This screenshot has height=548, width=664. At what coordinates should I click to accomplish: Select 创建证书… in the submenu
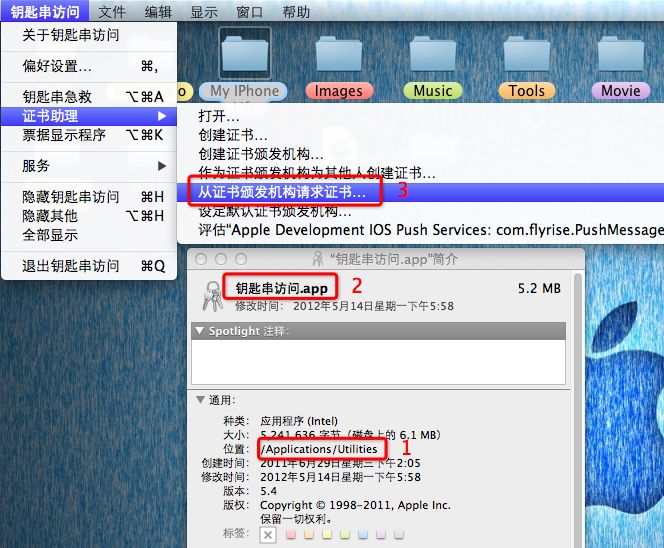[x=420, y=135]
